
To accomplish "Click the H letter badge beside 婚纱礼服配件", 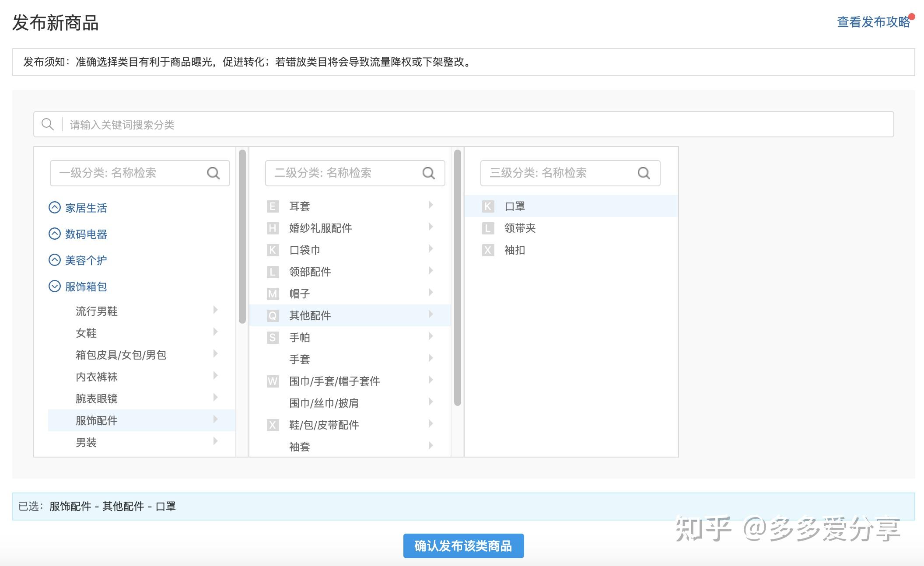I will [x=273, y=228].
